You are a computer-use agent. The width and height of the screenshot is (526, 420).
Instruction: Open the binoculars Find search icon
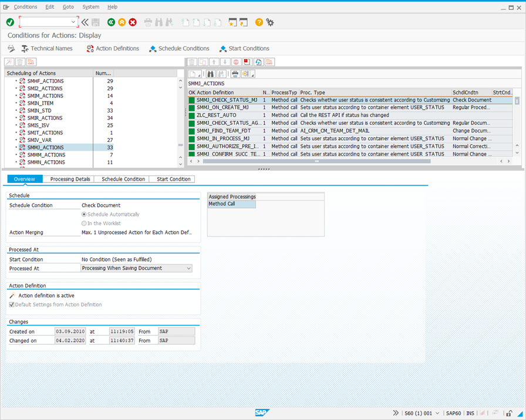[x=211, y=74]
